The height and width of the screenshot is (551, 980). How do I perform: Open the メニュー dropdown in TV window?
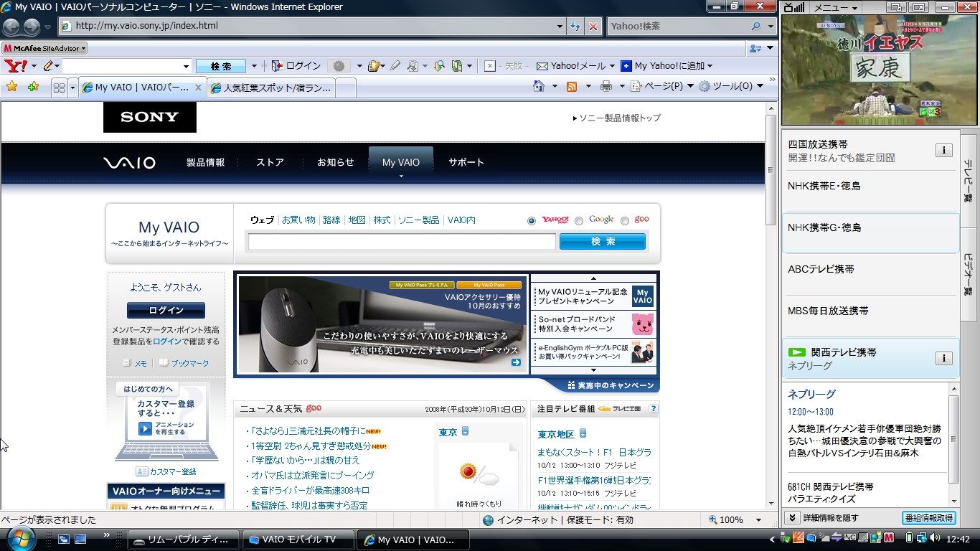pos(835,7)
